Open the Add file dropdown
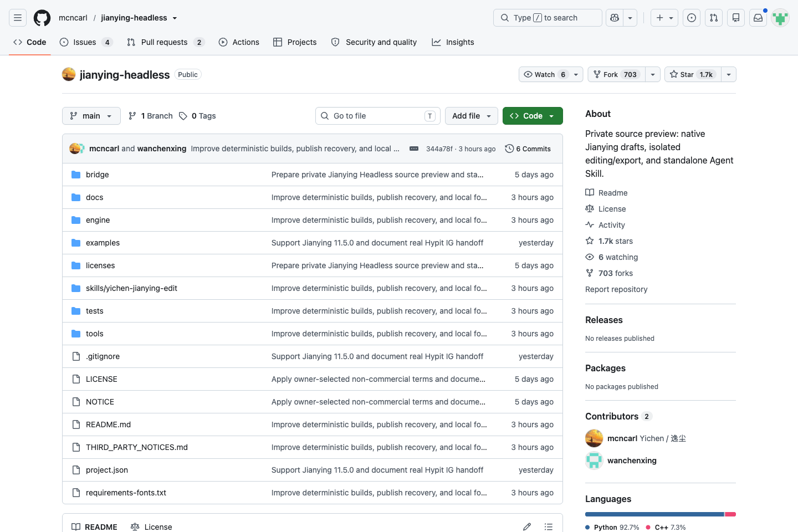The height and width of the screenshot is (532, 798). (x=472, y=116)
